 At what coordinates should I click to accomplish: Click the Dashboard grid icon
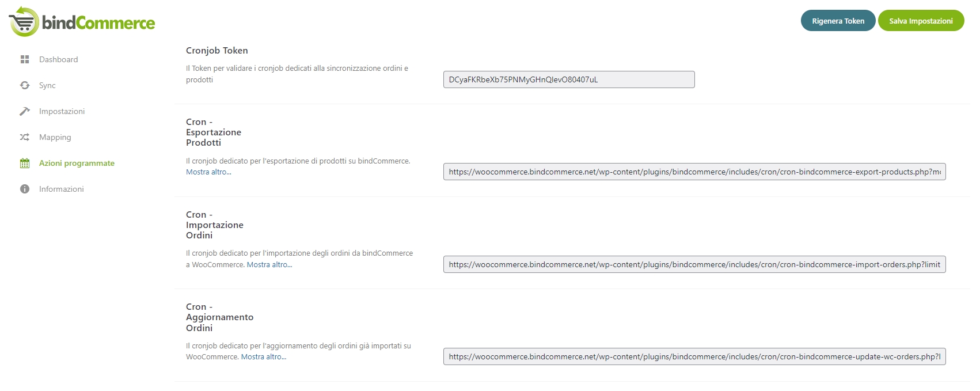(25, 59)
